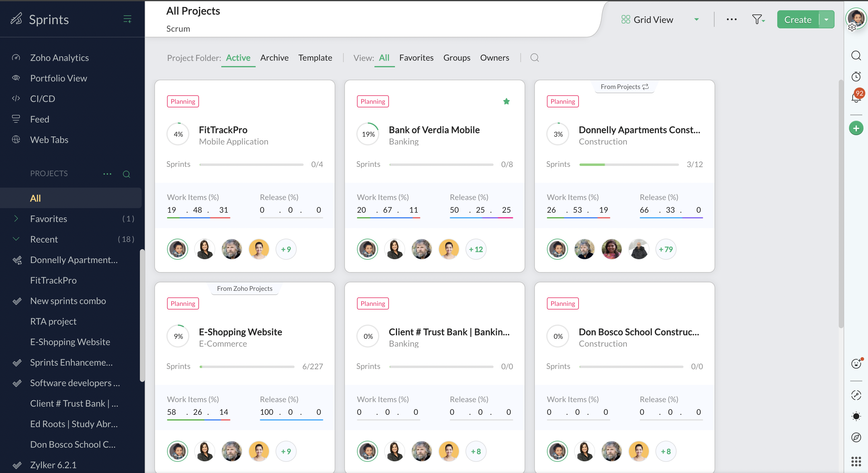Click the +79 members avatar on Donnelly card
The width and height of the screenshot is (868, 473).
pyautogui.click(x=665, y=249)
